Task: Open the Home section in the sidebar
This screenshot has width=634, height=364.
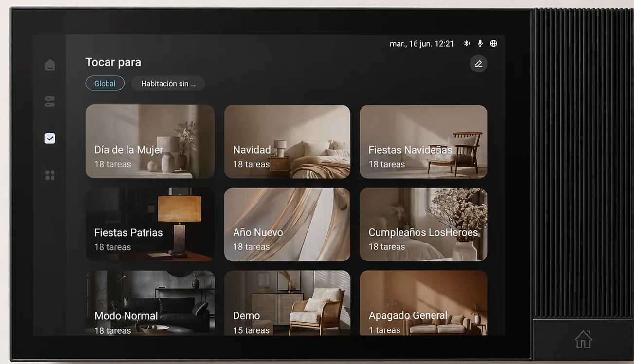Action: pos(50,65)
